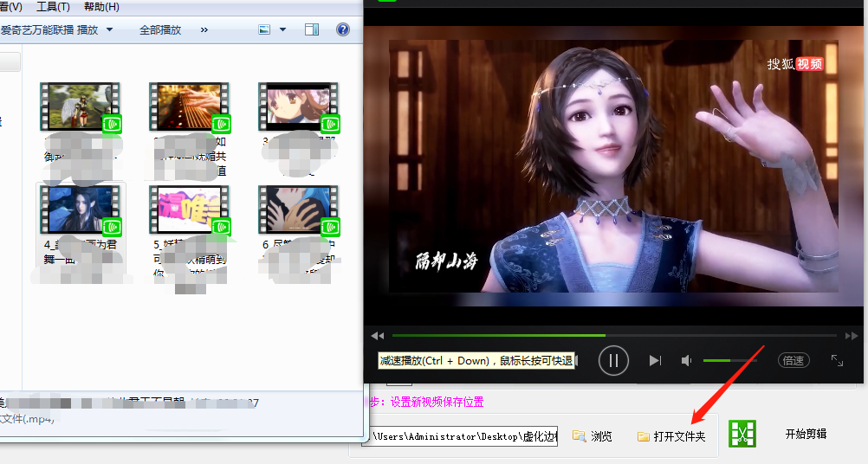
Task: Skip to next video in player
Action: pos(655,361)
